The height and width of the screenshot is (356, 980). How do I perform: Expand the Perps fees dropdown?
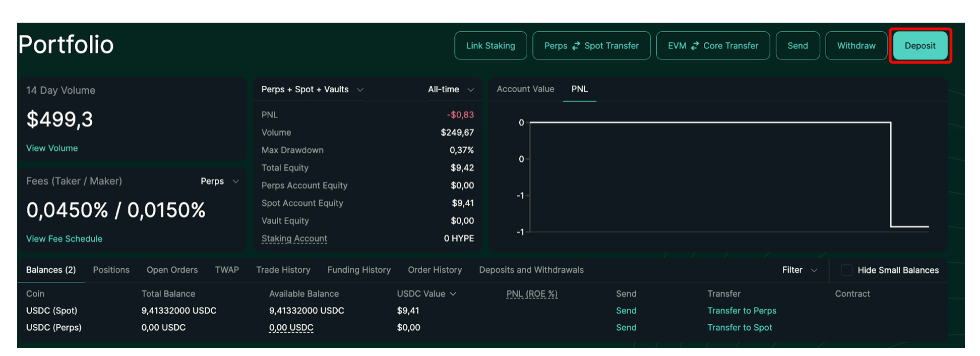235,182
